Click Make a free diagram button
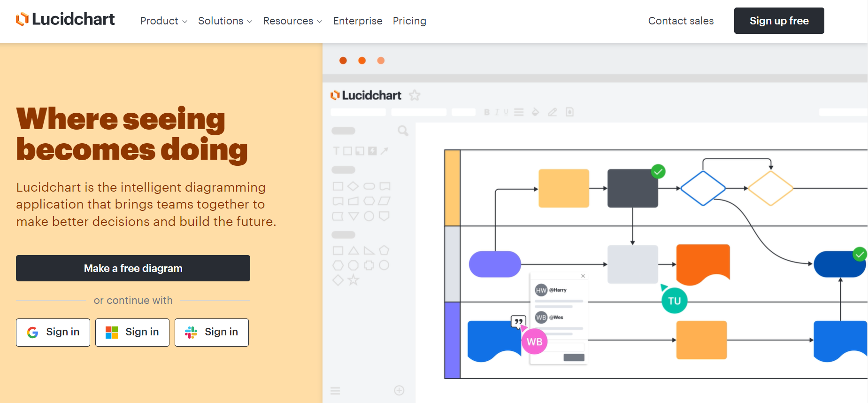 133,268
